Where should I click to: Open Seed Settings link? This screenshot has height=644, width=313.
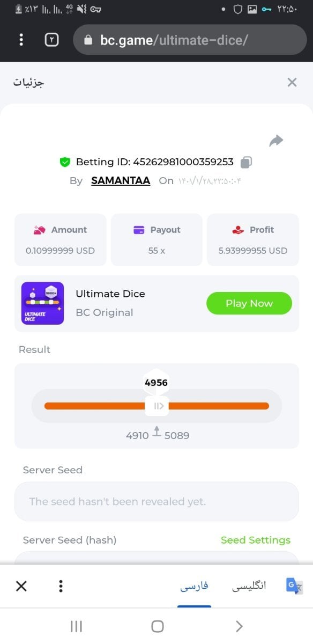point(256,540)
